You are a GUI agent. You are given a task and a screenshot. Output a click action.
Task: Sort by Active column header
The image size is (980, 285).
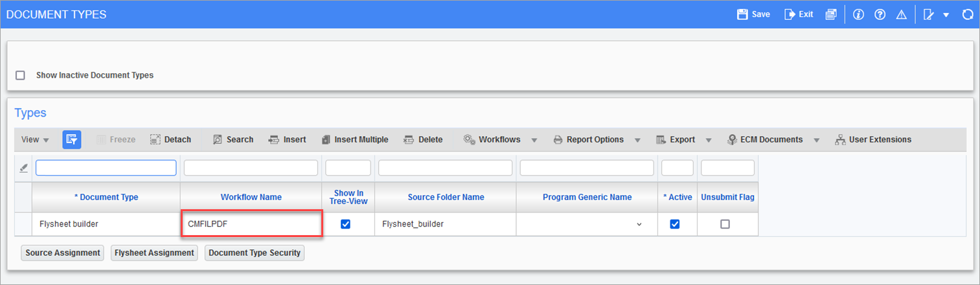[678, 197]
